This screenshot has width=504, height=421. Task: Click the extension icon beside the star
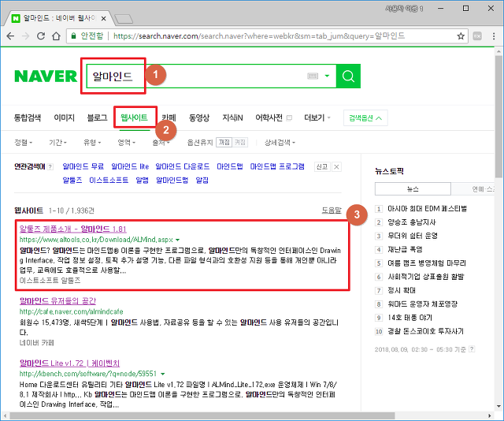point(477,36)
